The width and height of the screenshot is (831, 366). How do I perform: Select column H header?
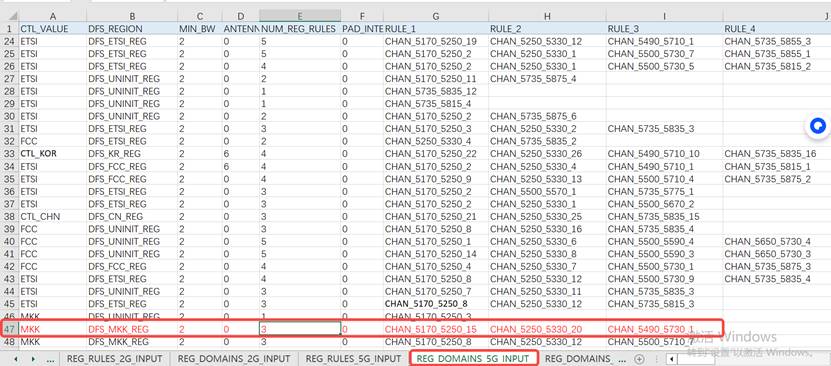click(x=547, y=16)
